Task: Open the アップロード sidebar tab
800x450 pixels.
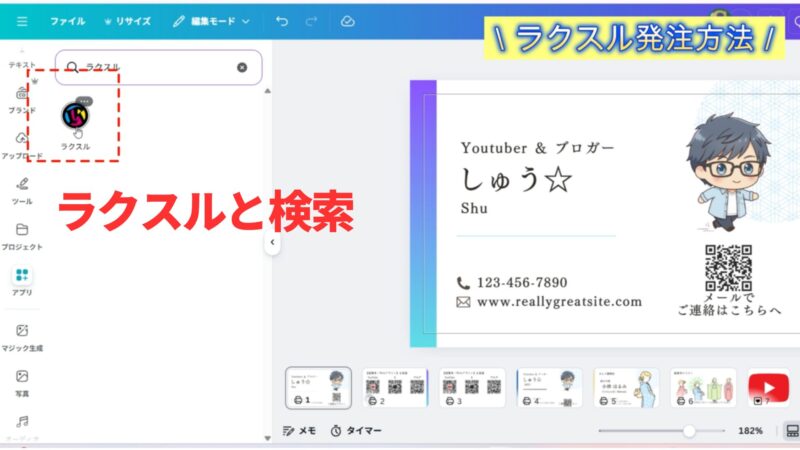Action: [x=22, y=145]
